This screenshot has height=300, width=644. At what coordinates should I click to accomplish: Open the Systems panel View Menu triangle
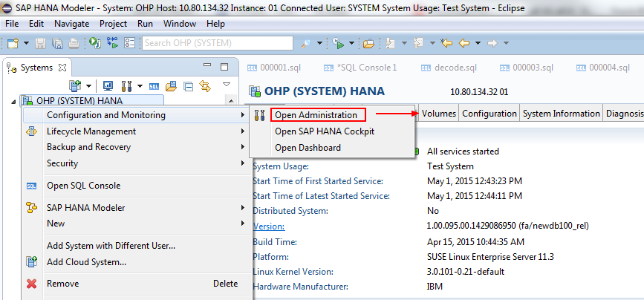227,85
